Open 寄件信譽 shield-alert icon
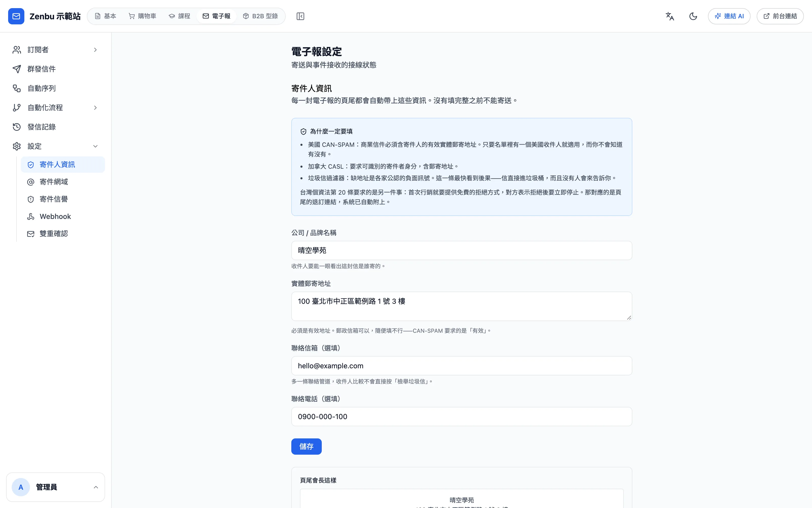The height and width of the screenshot is (508, 812). click(30, 199)
